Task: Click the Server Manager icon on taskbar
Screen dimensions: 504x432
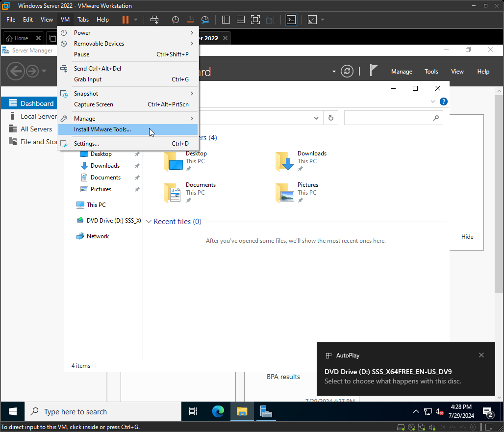Action: pos(266,411)
